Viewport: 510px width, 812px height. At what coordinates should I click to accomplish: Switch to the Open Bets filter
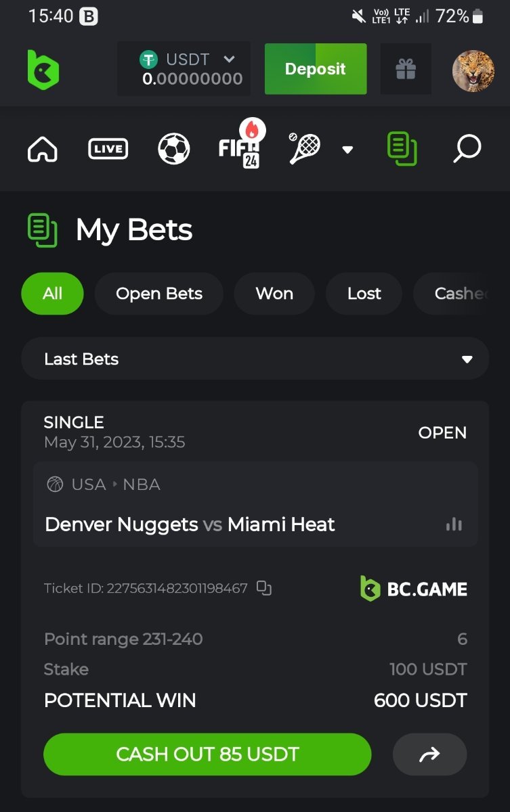coord(159,294)
